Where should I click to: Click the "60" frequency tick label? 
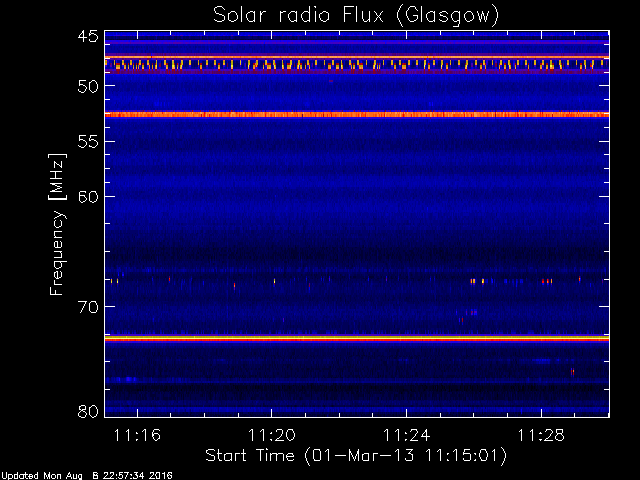click(x=88, y=197)
